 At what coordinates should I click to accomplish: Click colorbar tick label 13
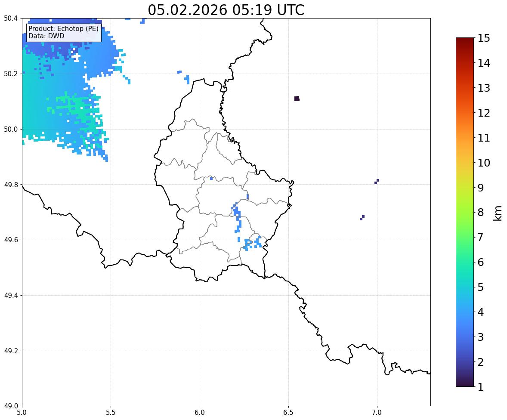484,88
